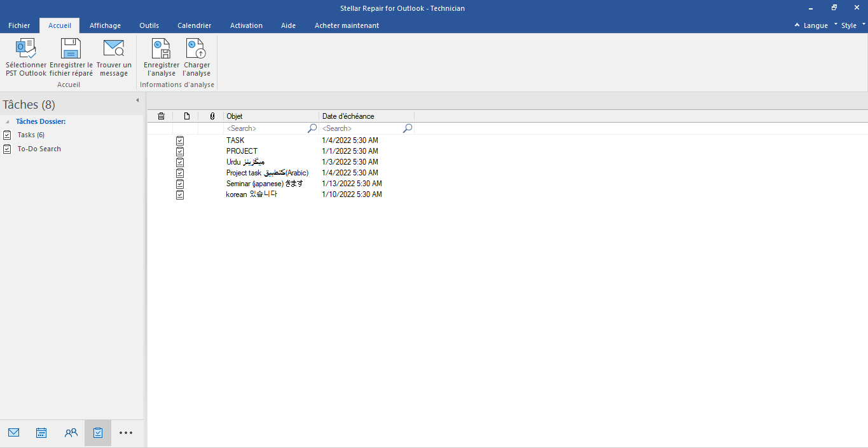Select the korean task subject

[252, 194]
